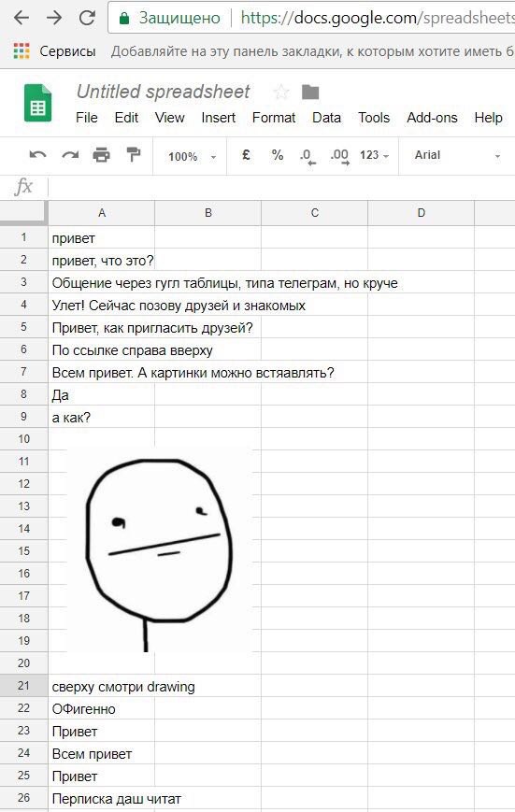515x812 pixels.
Task: Click into the formula bar
Action: (281, 187)
